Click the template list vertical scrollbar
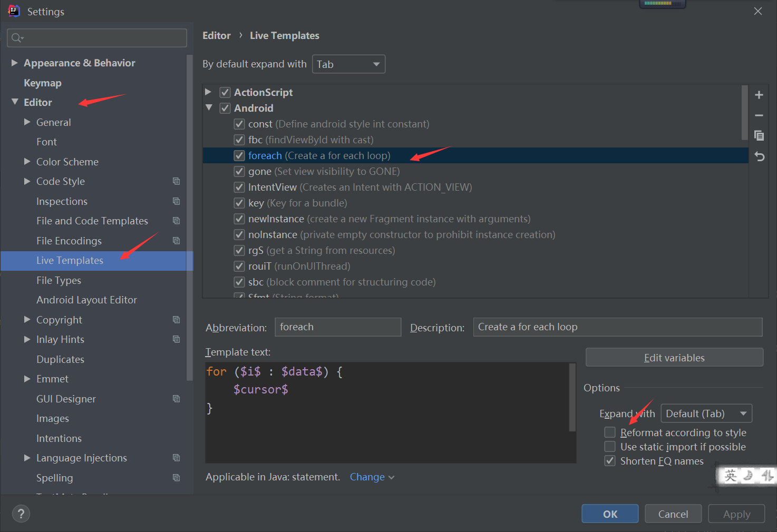Image resolution: width=777 pixels, height=532 pixels. click(x=744, y=113)
